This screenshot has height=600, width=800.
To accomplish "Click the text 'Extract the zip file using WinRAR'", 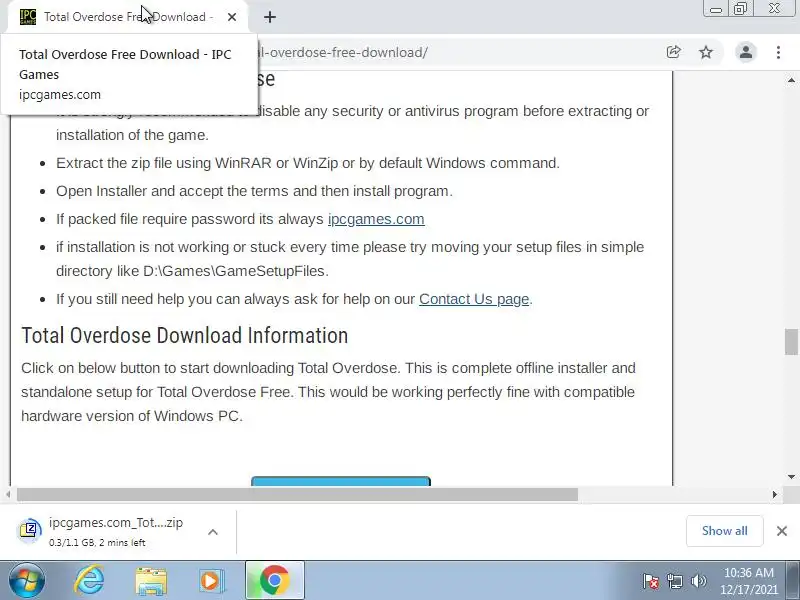I will pyautogui.click(x=164, y=163).
